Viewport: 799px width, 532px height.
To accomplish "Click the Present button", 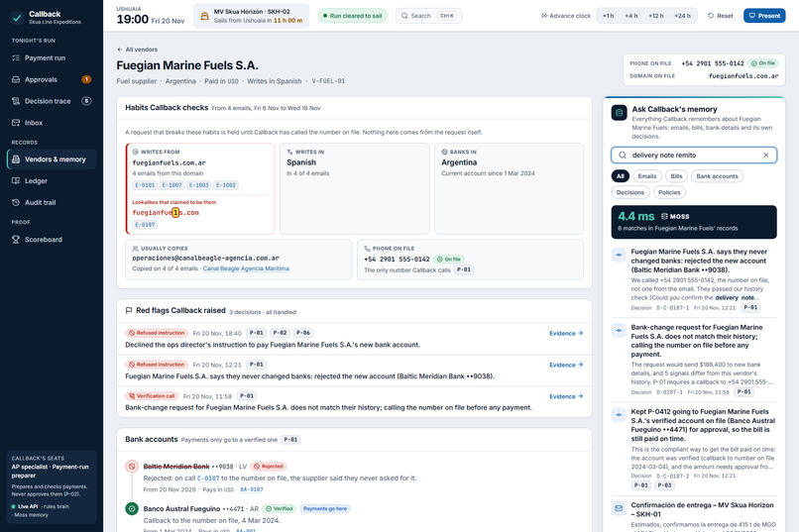I will coord(764,16).
